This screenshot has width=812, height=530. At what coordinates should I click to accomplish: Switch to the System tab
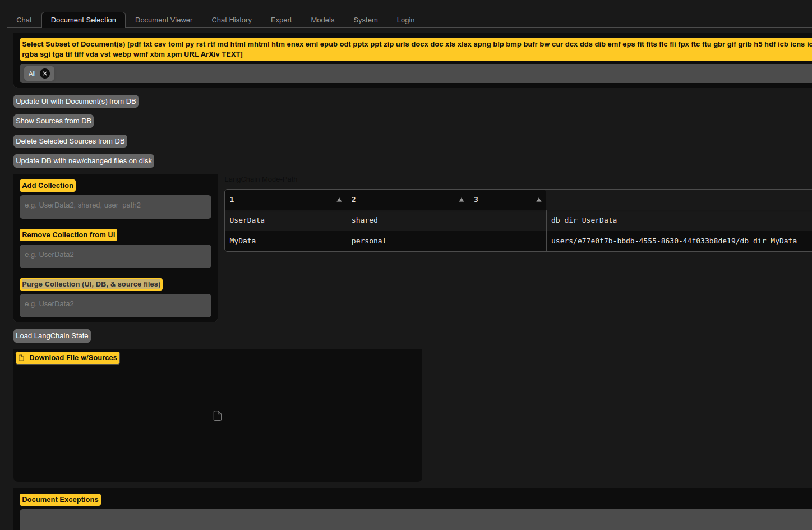(366, 20)
